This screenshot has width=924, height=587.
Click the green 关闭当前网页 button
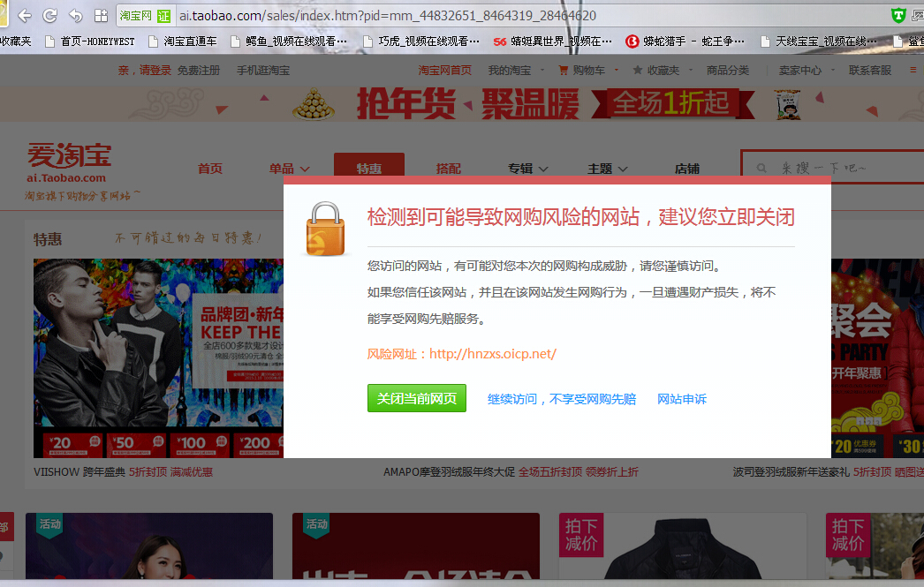[x=416, y=399]
